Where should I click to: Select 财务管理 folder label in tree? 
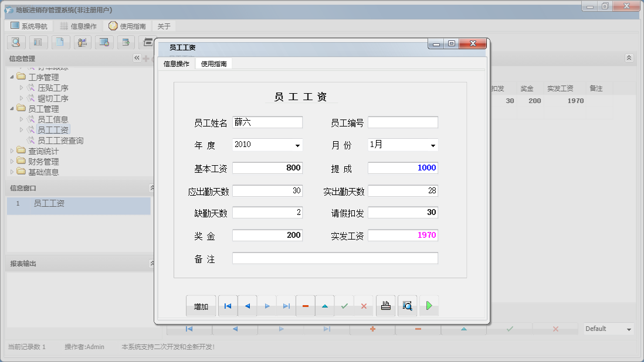pos(43,162)
